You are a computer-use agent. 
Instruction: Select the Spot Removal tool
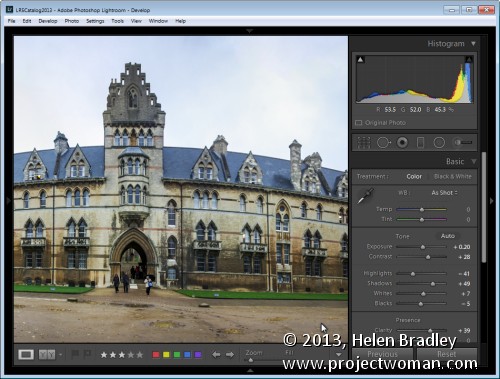click(384, 142)
